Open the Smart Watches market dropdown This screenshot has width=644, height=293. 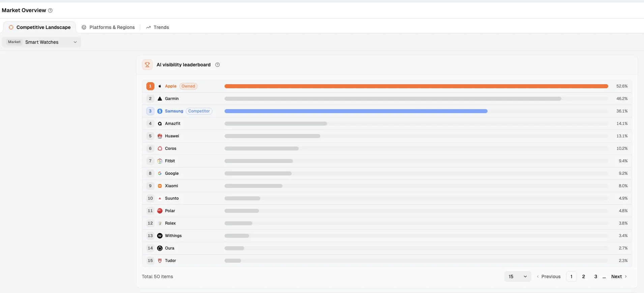[x=41, y=42]
